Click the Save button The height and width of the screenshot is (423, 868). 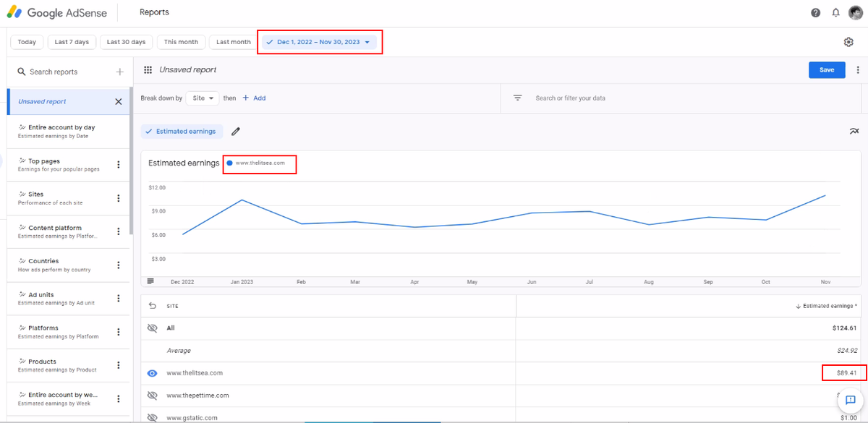click(x=827, y=69)
